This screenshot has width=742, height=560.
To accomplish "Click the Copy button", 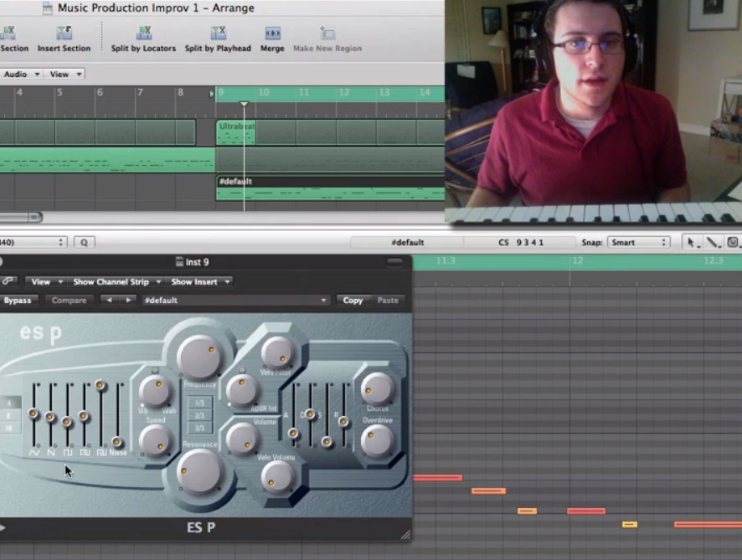I will [353, 301].
